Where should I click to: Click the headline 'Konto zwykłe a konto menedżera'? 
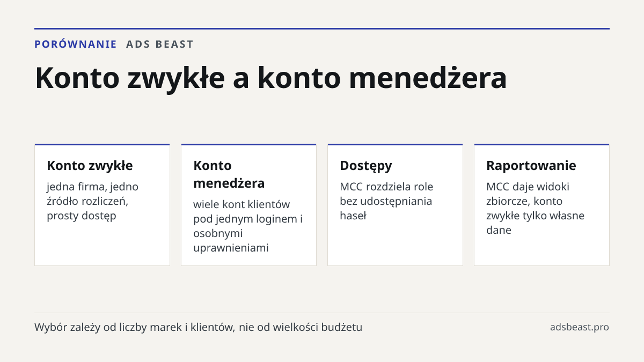(x=271, y=78)
